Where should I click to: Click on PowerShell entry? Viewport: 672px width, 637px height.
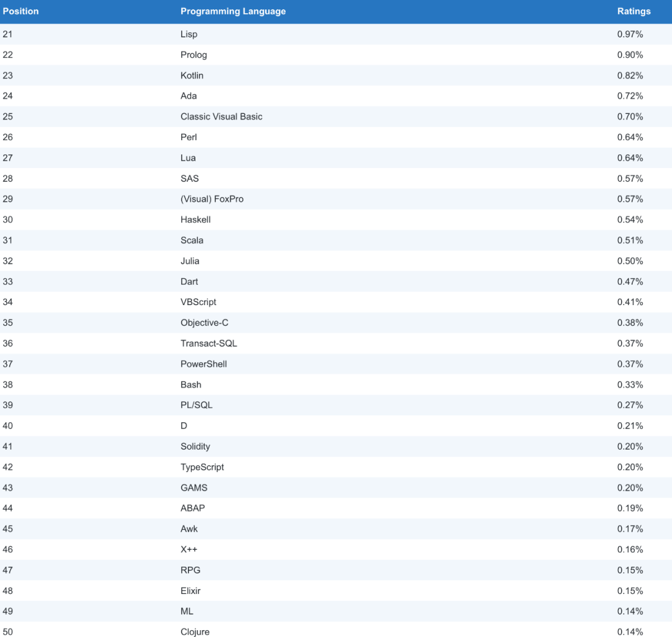[203, 364]
